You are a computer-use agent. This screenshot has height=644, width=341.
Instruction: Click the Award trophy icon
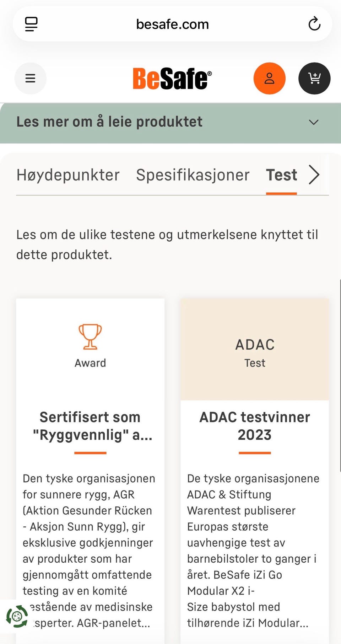coord(90,337)
